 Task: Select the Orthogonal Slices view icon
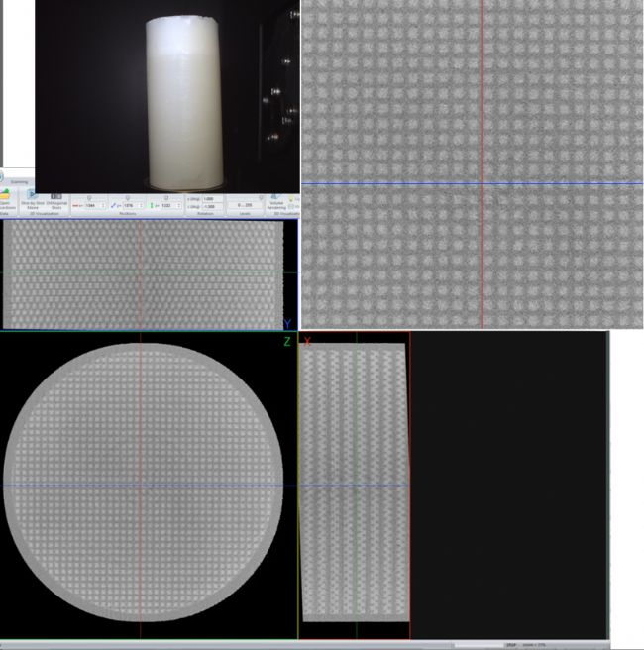click(56, 196)
